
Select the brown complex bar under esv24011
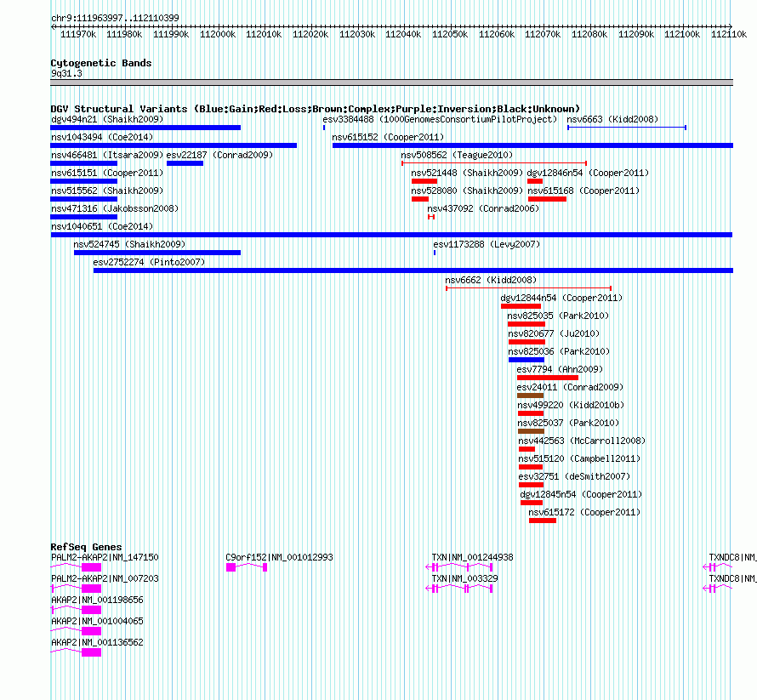pyautogui.click(x=530, y=396)
